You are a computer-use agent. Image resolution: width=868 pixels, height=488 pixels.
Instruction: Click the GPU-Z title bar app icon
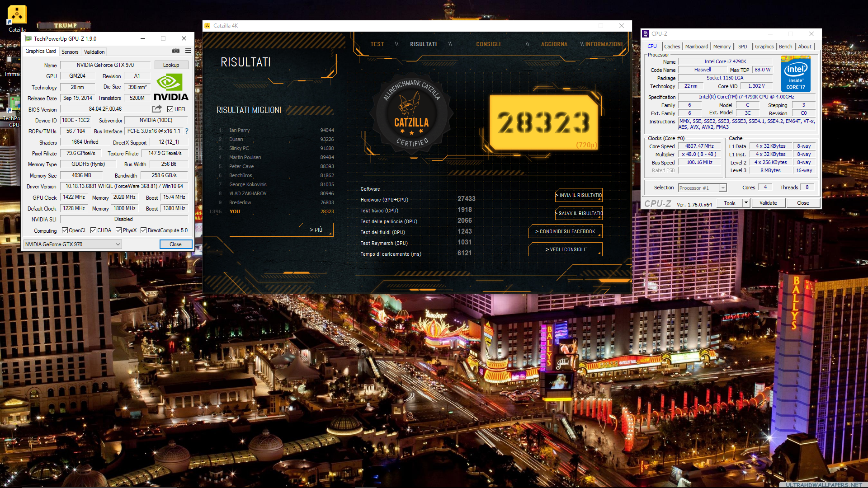28,38
